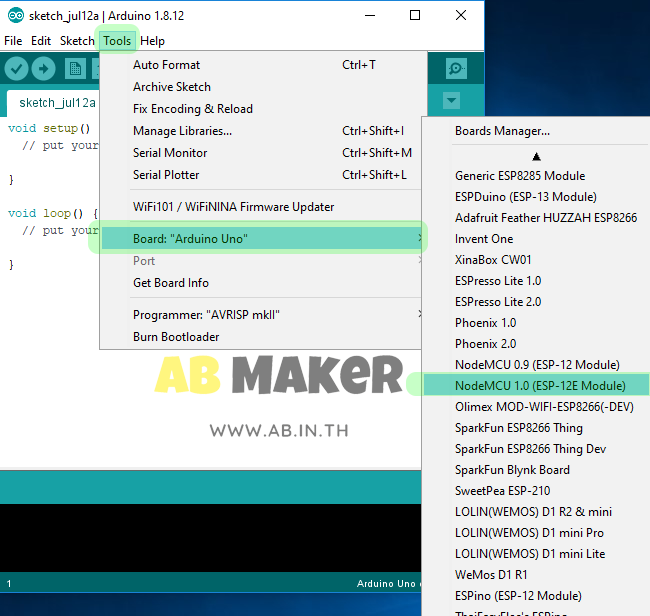
Task: Click the void setup() code line
Action: tap(49, 128)
